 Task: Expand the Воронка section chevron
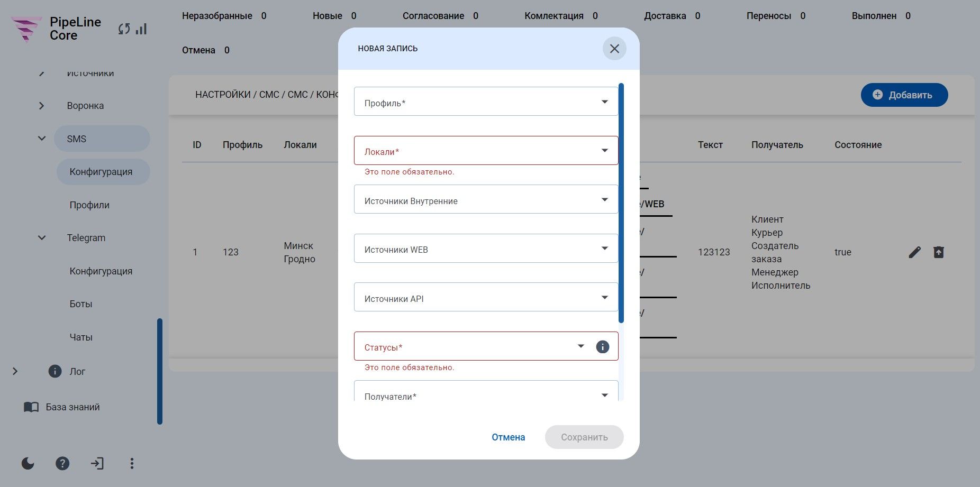point(42,106)
